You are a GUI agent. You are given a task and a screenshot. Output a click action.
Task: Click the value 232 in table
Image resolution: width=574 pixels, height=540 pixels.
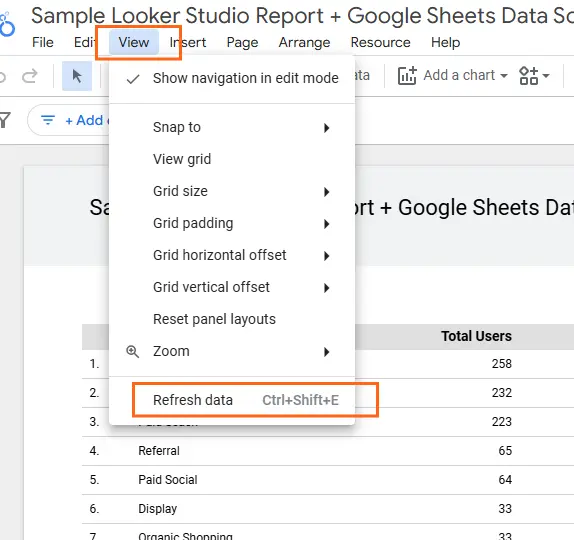(x=502, y=392)
